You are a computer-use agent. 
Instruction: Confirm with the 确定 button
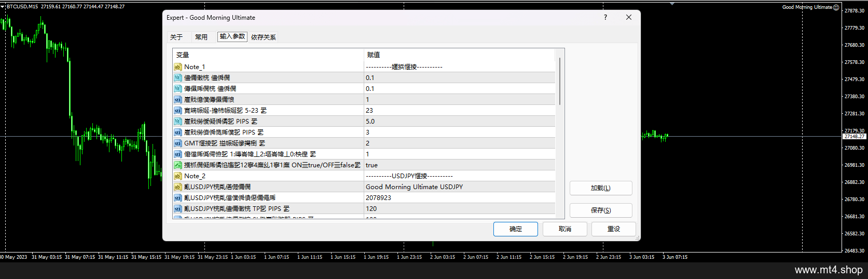point(516,229)
